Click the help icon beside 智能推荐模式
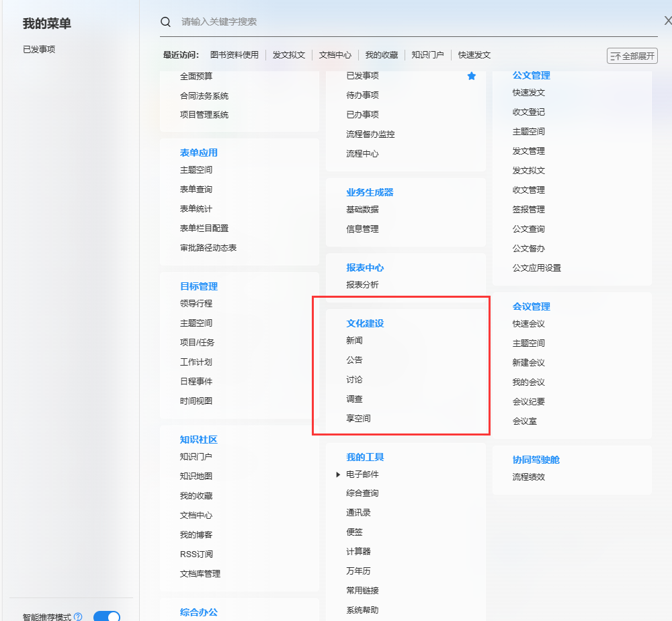This screenshot has height=621, width=672. coord(78,616)
